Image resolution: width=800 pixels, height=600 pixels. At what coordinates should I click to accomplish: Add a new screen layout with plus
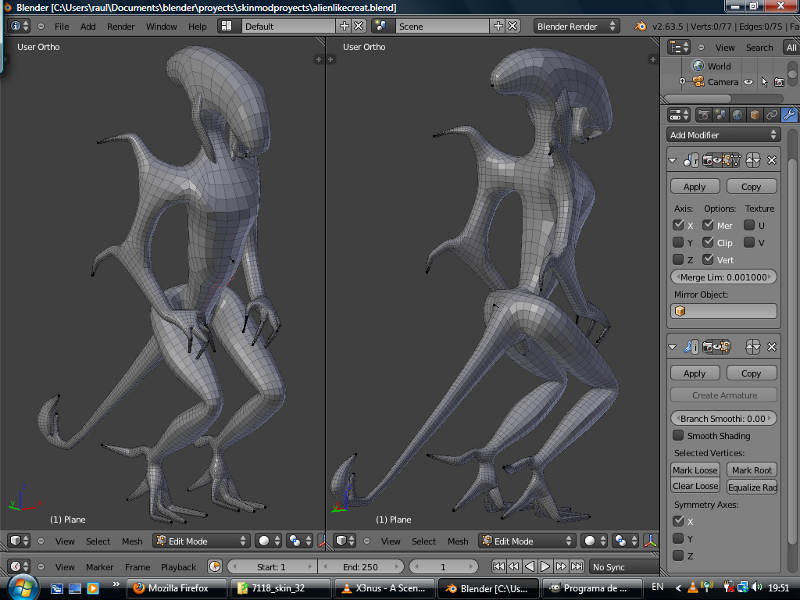(344, 26)
